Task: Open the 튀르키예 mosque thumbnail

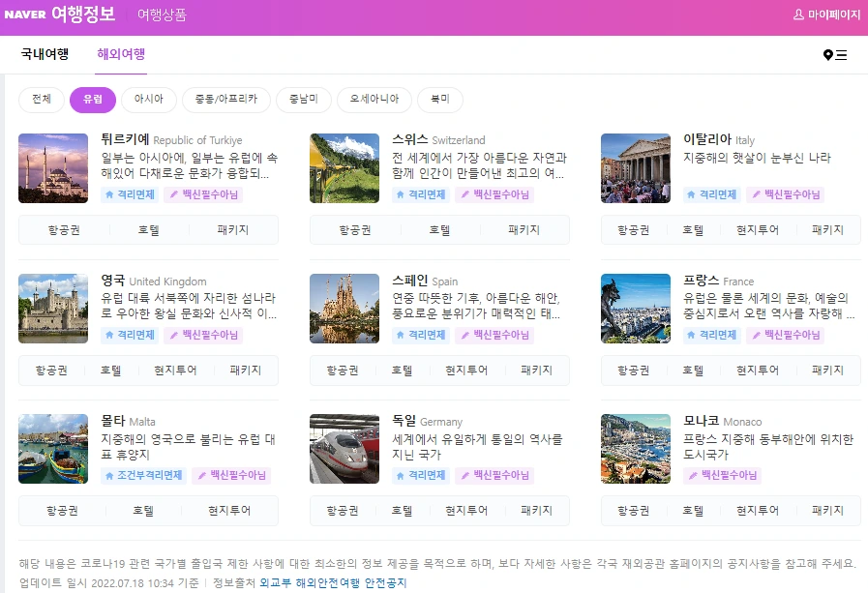Action: [53, 168]
